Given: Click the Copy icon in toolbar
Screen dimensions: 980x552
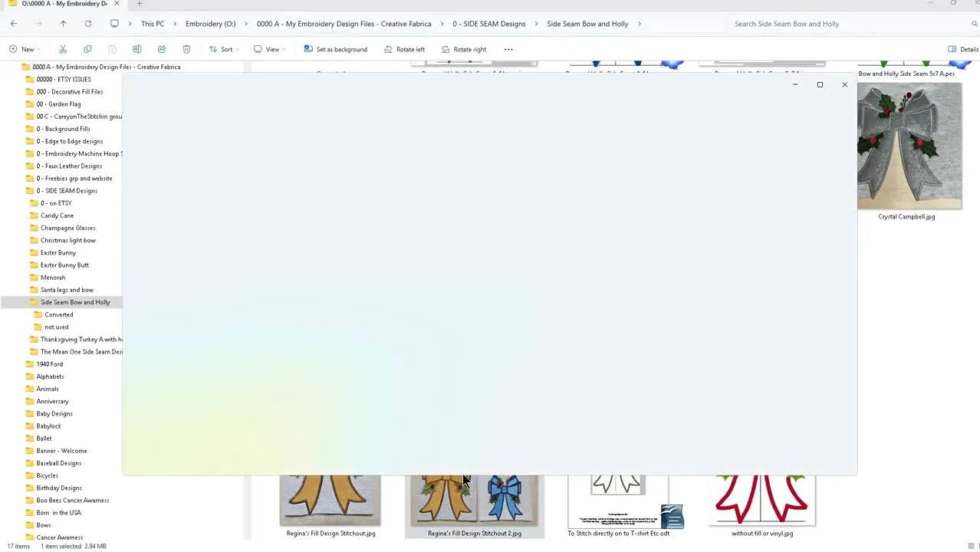Looking at the screenshot, I should pos(87,49).
